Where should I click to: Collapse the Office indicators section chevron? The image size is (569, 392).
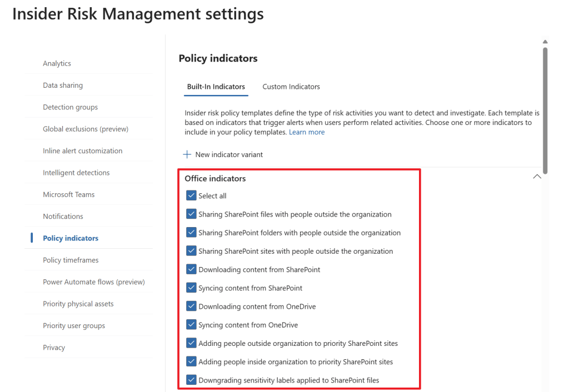pos(537,177)
